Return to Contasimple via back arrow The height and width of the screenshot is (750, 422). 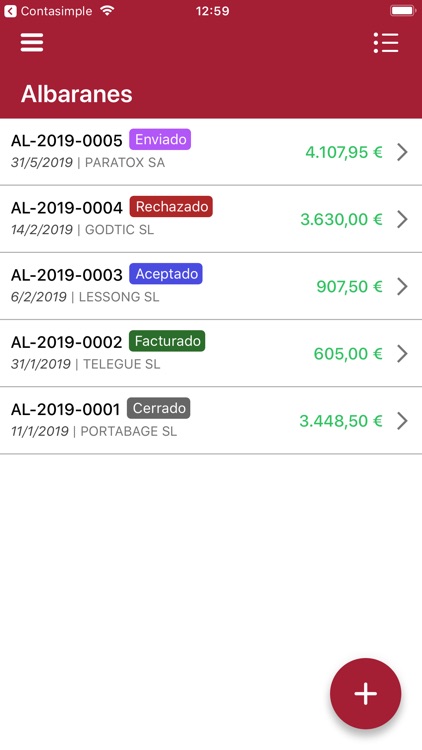click(10, 11)
